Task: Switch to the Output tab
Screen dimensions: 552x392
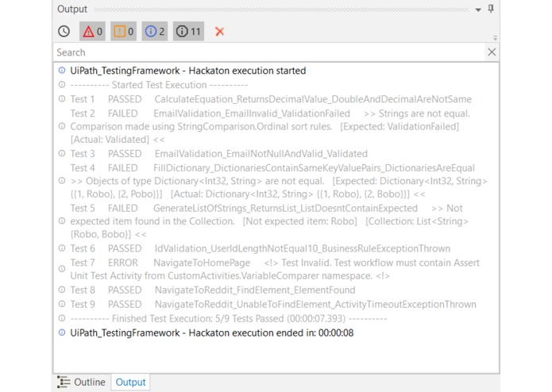Action: tap(130, 382)
